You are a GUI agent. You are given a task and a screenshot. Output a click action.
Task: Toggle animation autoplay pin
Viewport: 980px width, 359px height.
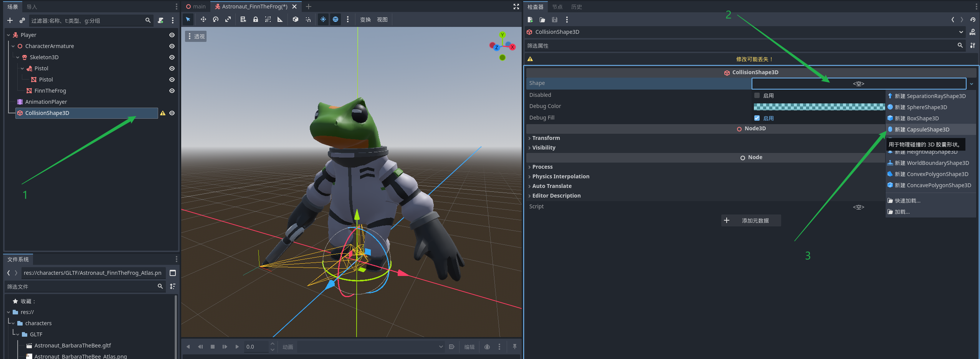tap(515, 347)
